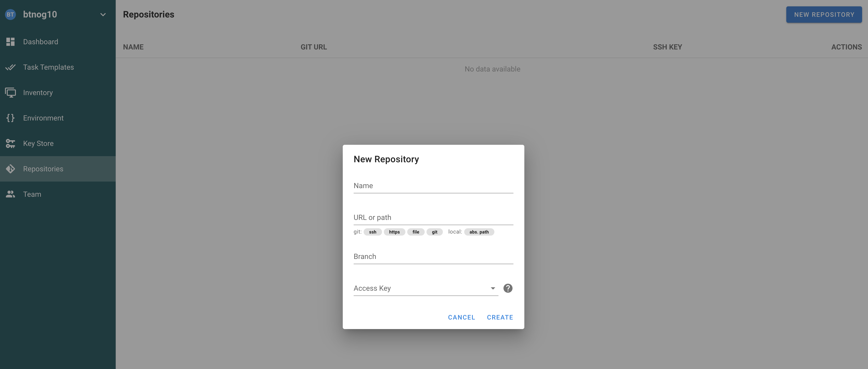The width and height of the screenshot is (868, 369).
Task: Navigate to Environment
Action: click(58, 118)
